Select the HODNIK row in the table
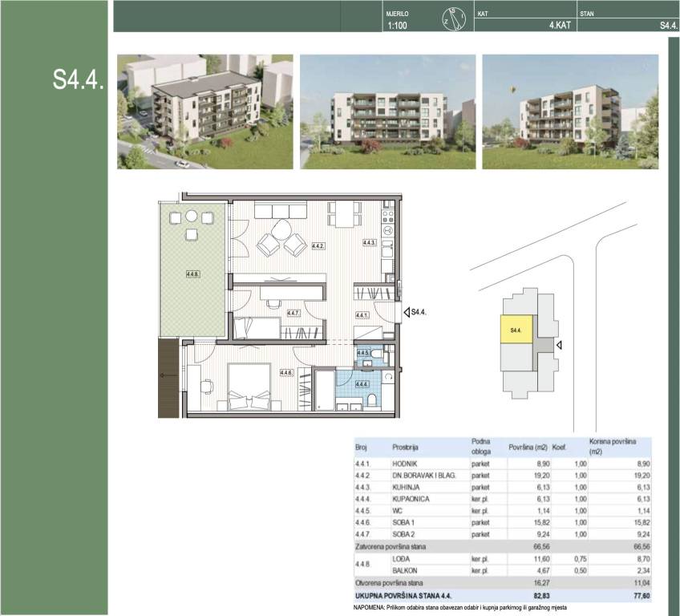The width and height of the screenshot is (680, 616). pyautogui.click(x=503, y=464)
